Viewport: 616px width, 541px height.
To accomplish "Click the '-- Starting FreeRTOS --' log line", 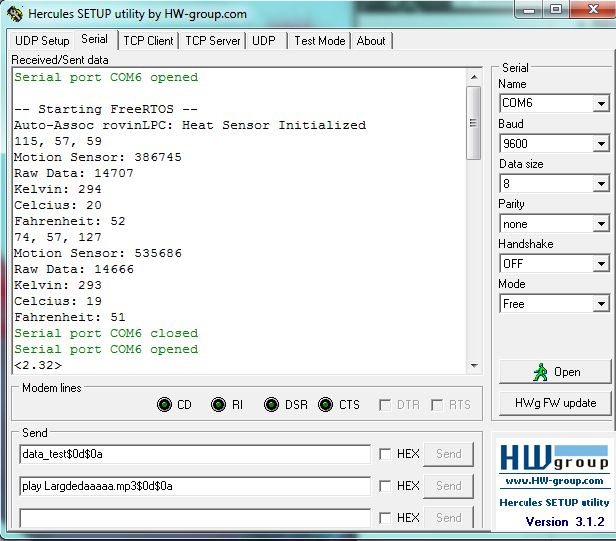I will tap(106, 109).
